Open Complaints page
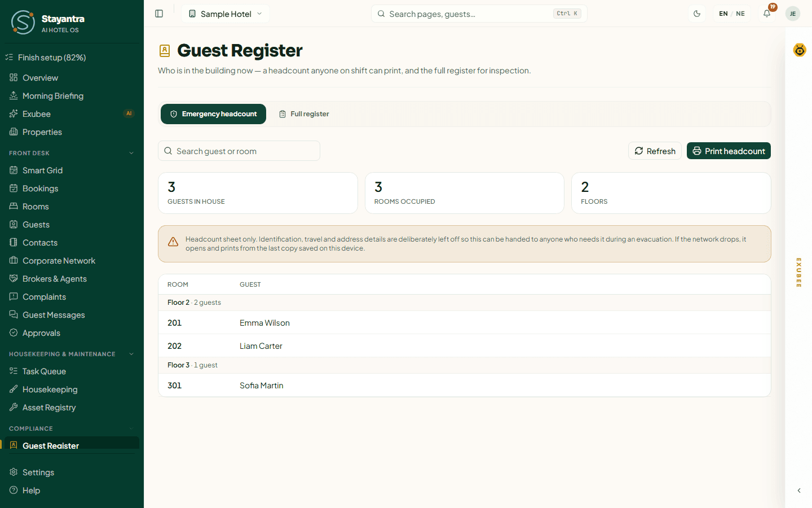The height and width of the screenshot is (508, 812). click(x=72, y=297)
